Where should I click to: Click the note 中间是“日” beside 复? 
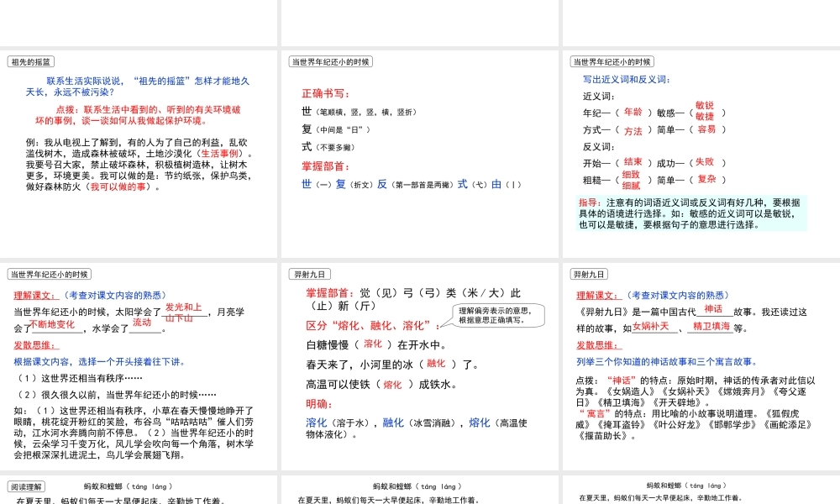344,129
